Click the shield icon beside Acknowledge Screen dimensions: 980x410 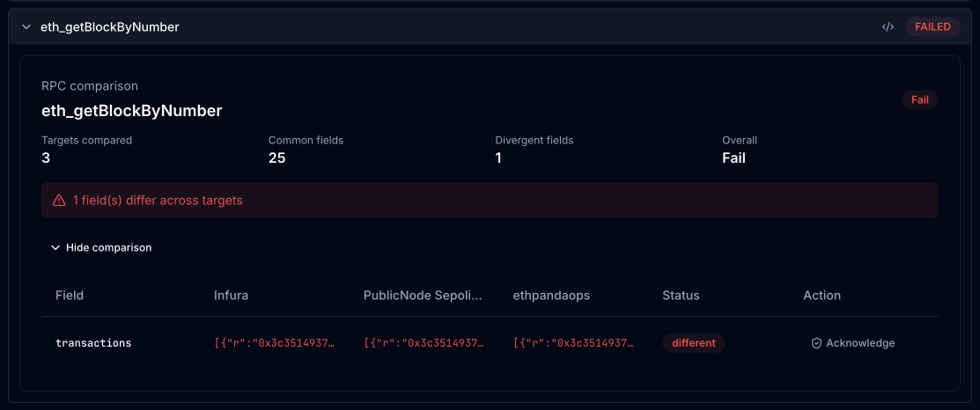(x=815, y=343)
